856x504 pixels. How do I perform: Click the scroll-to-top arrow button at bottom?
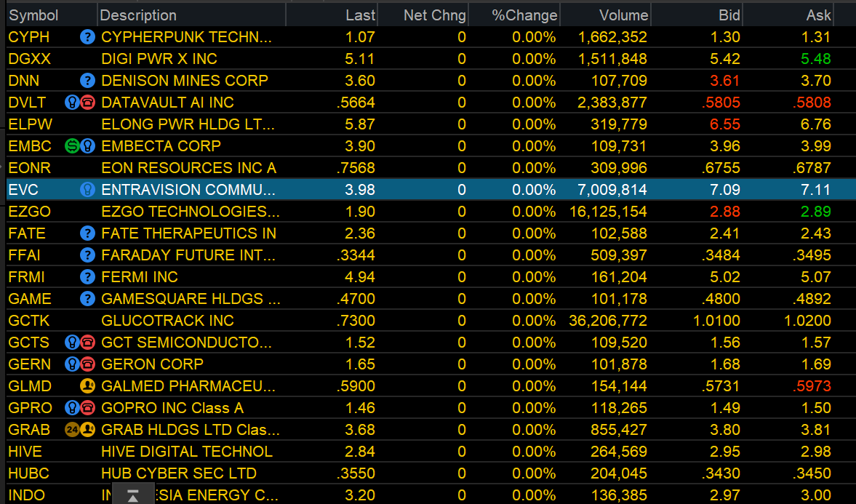(132, 495)
